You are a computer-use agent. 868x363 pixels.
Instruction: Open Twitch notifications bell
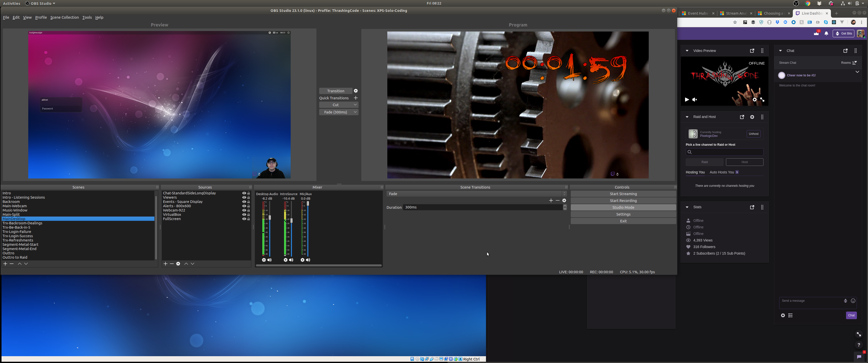(826, 33)
